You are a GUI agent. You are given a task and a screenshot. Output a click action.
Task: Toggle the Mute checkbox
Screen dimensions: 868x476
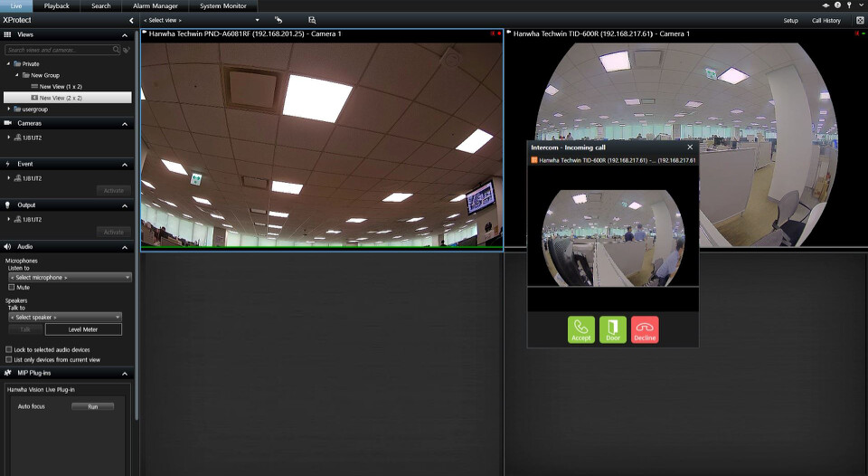click(x=11, y=287)
